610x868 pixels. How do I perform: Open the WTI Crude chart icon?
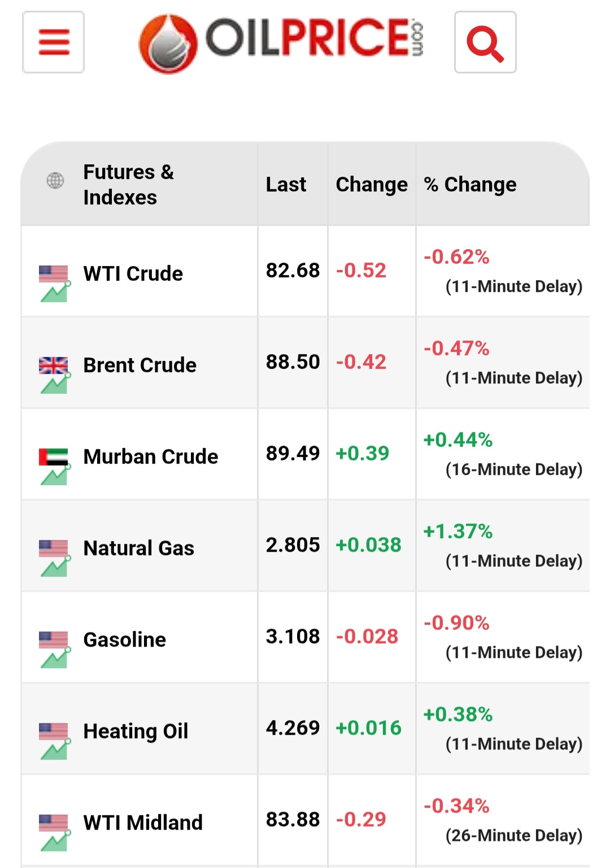point(55,283)
